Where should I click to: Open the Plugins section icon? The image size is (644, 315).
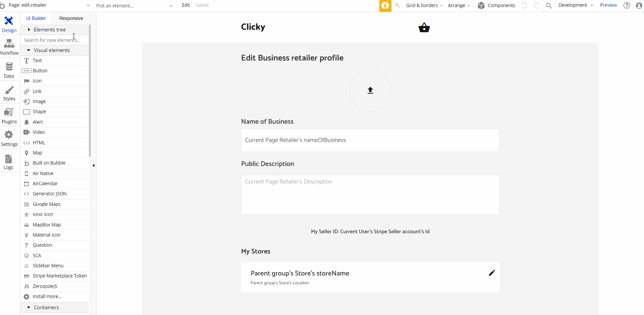9,116
